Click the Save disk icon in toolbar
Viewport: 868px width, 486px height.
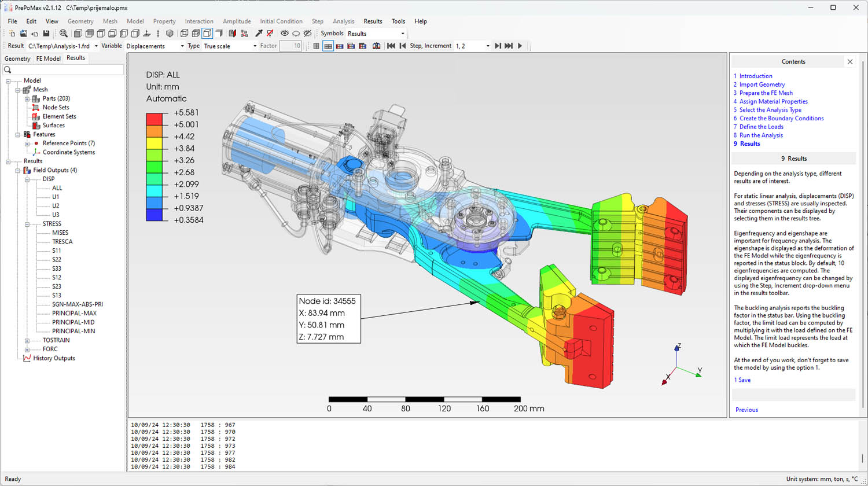click(x=46, y=34)
